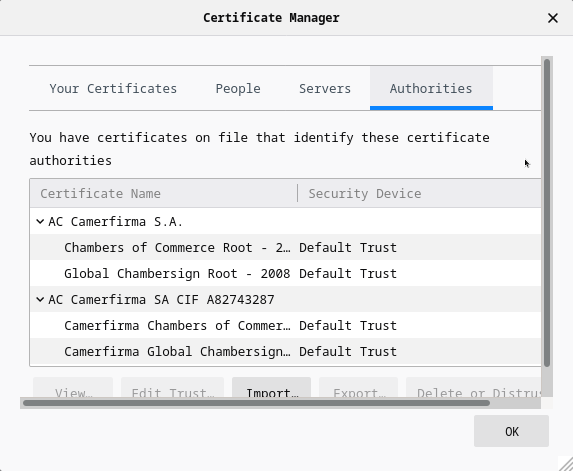Switch to Your Certificates tab

113,88
